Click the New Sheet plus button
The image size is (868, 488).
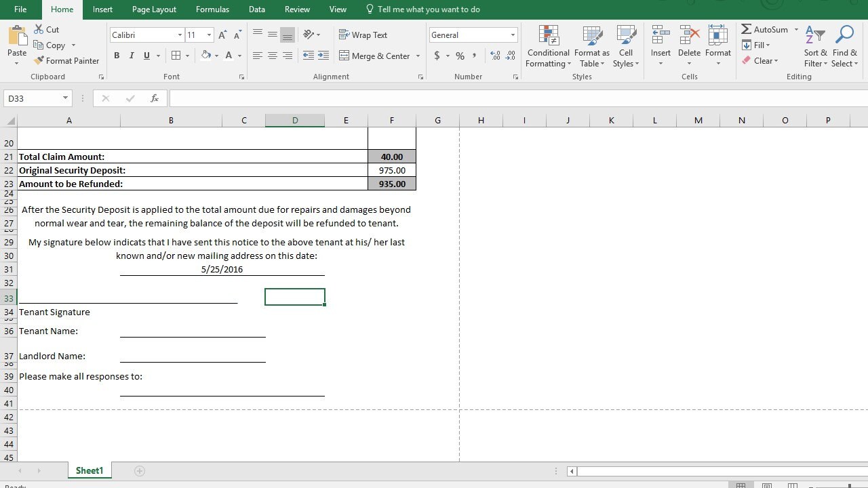[x=139, y=470]
